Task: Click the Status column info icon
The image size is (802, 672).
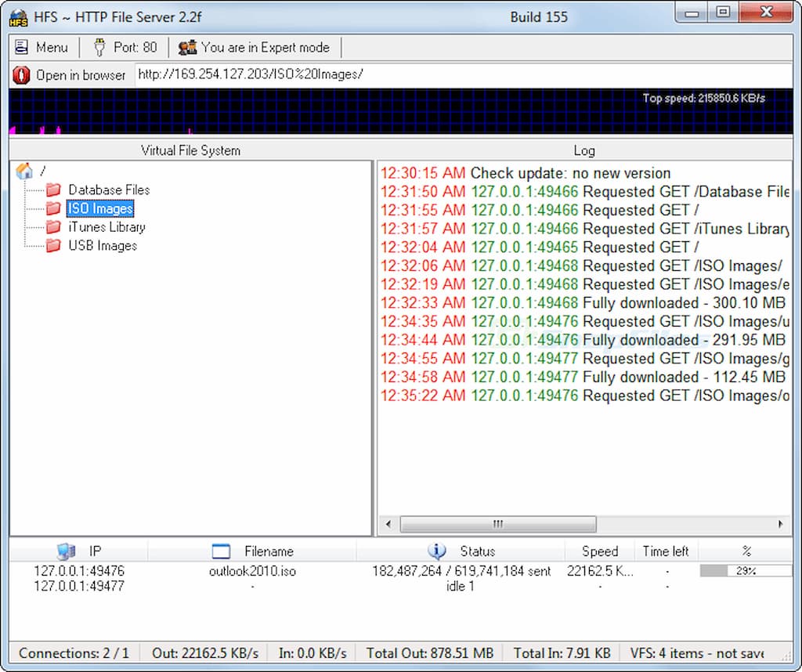Action: 436,551
